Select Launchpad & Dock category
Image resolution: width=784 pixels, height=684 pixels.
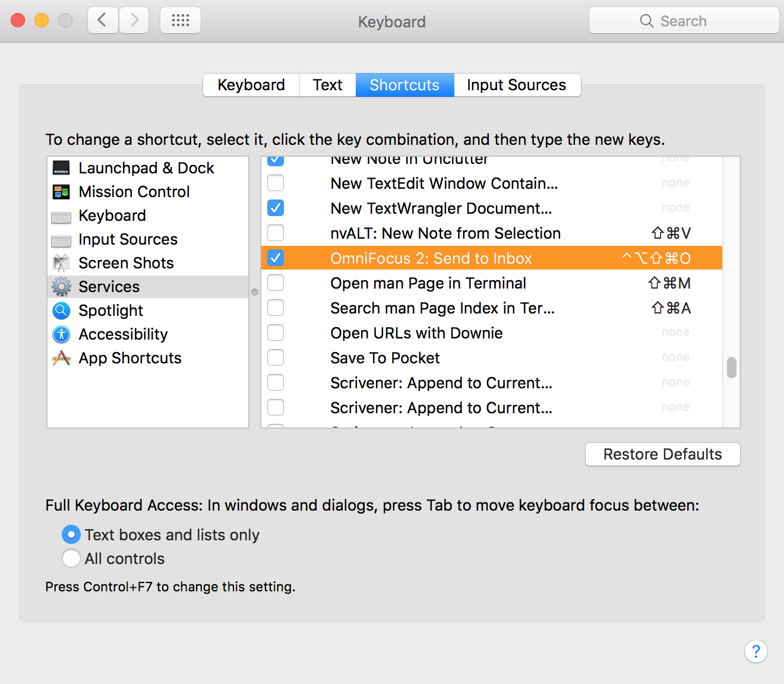point(148,168)
